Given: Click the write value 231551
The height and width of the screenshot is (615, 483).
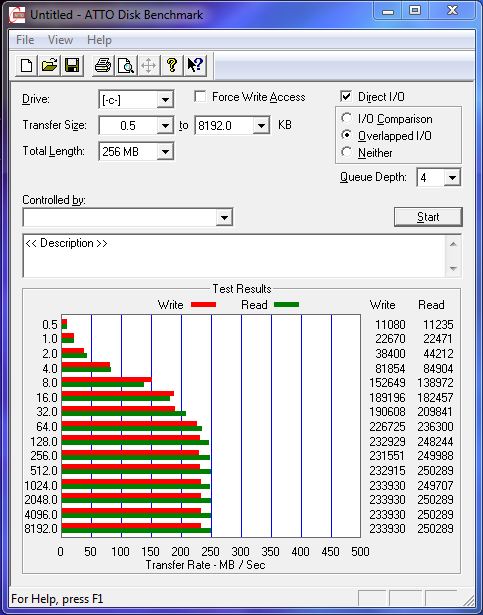Looking at the screenshot, I should tap(387, 456).
